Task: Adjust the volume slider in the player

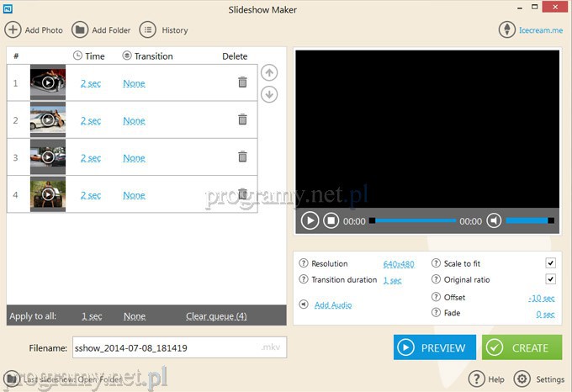Action: pos(529,221)
